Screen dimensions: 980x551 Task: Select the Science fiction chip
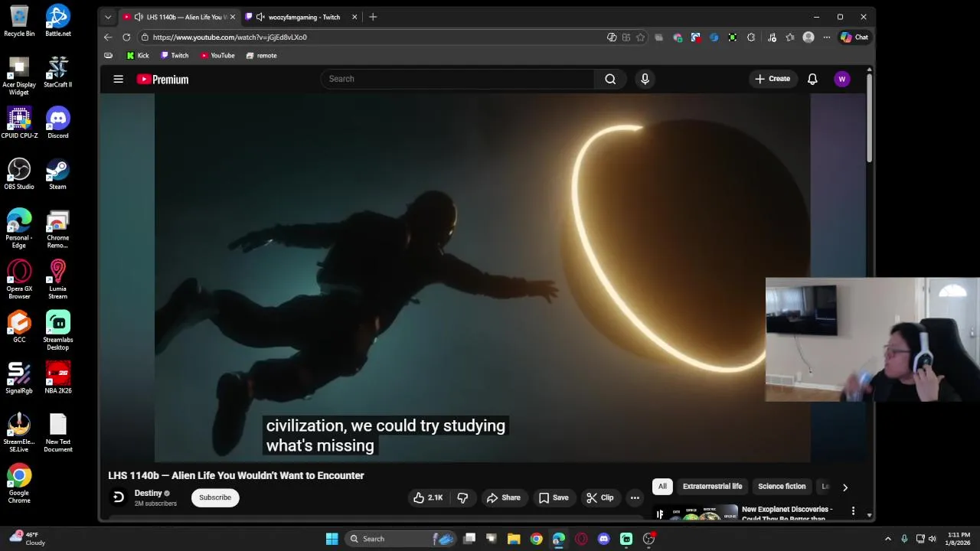click(782, 487)
